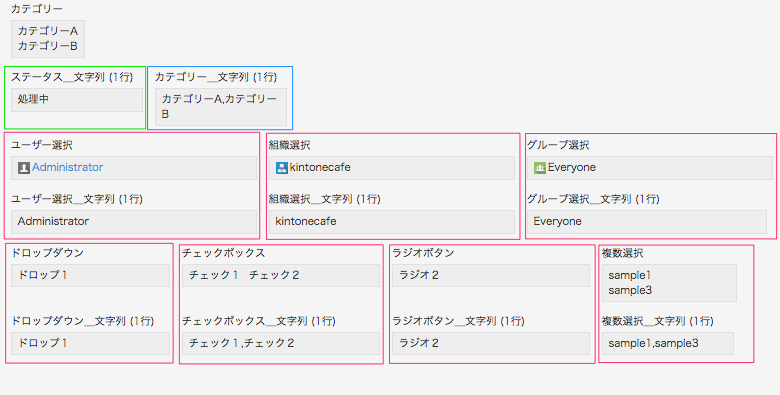Click the ラジオボタン field label
The image size is (780, 395).
(x=423, y=253)
